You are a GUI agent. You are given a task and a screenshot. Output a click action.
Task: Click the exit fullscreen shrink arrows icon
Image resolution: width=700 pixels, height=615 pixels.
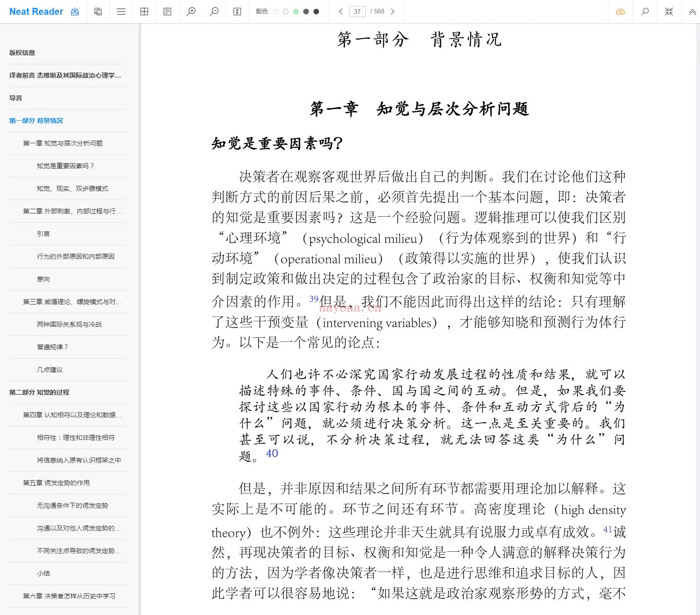click(669, 12)
